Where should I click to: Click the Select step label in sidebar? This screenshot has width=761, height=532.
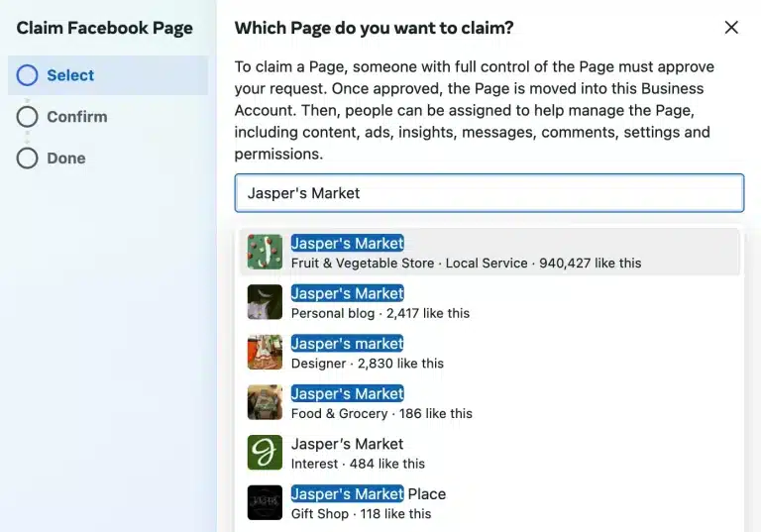[x=70, y=75]
